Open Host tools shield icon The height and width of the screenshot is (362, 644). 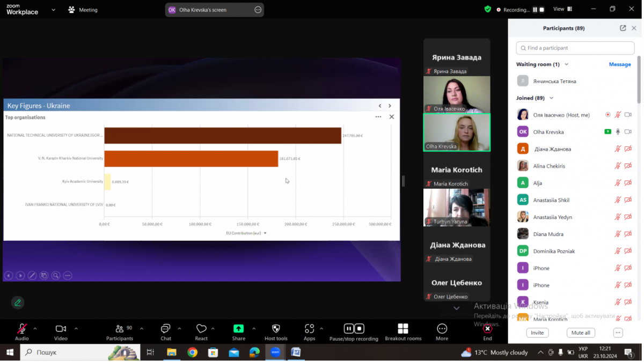point(276,329)
